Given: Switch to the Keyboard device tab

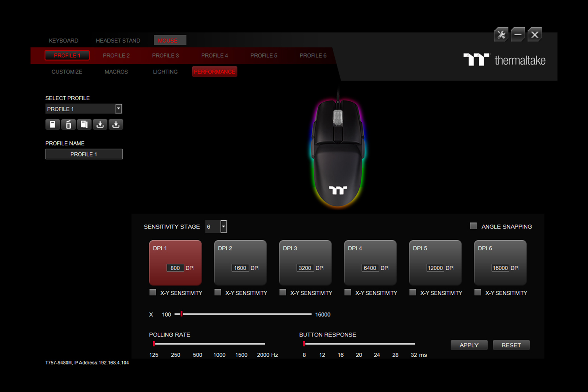Looking at the screenshot, I should [64, 40].
